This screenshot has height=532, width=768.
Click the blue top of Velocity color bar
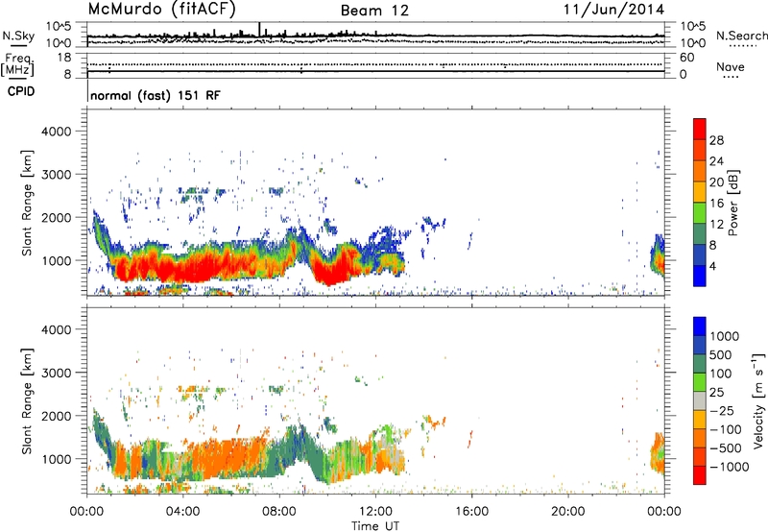[x=700, y=326]
